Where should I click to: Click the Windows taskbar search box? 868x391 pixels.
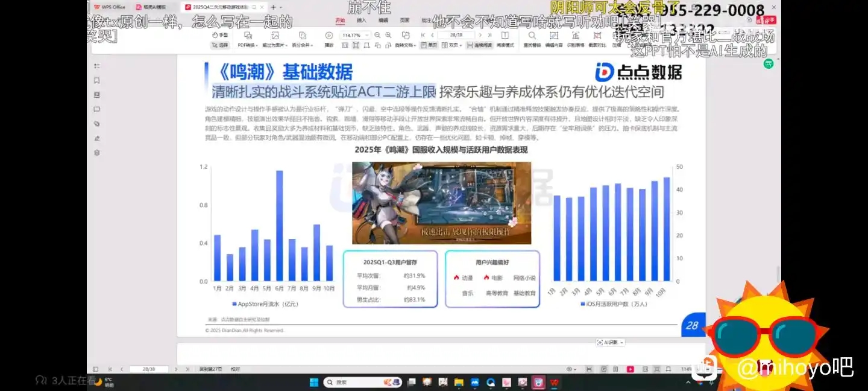[x=356, y=382]
